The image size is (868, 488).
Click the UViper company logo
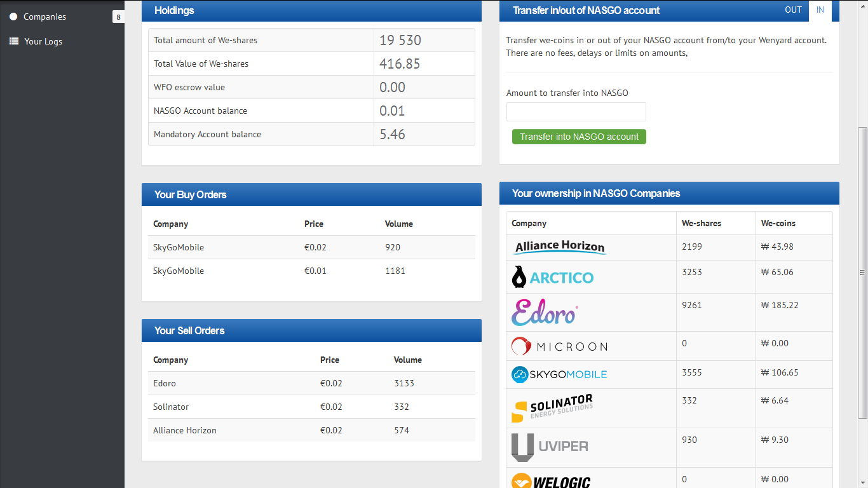550,447
